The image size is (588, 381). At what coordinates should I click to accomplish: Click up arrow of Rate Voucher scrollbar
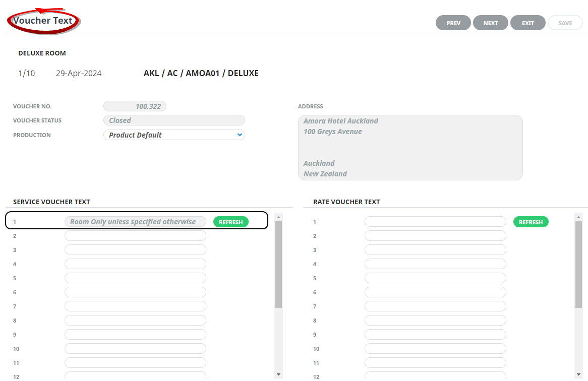pos(578,217)
